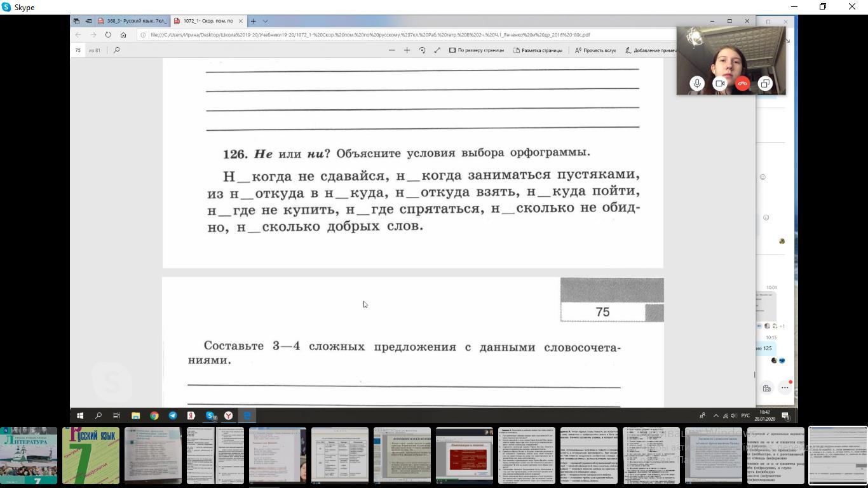Open the Разметка страницы layout menu
Viewport: 868px width, 488px height.
(538, 50)
